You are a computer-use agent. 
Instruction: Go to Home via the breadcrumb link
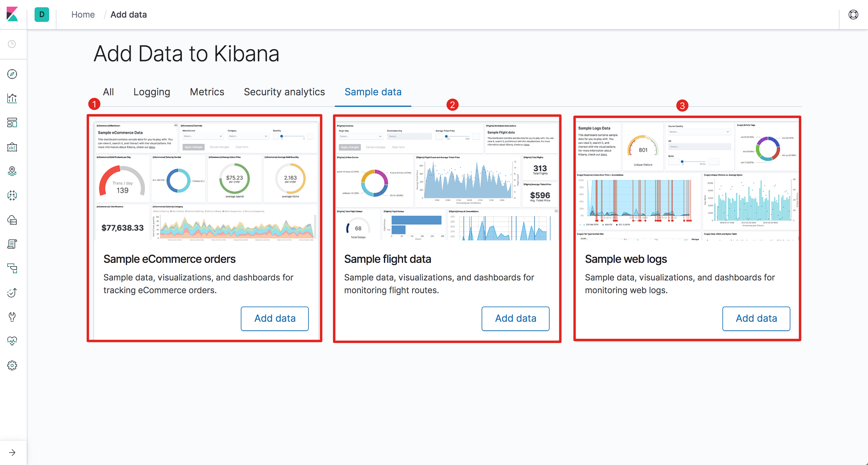[82, 15]
